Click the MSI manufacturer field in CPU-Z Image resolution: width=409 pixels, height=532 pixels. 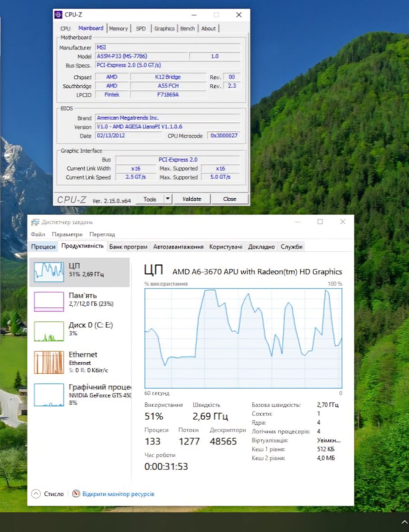click(x=168, y=47)
